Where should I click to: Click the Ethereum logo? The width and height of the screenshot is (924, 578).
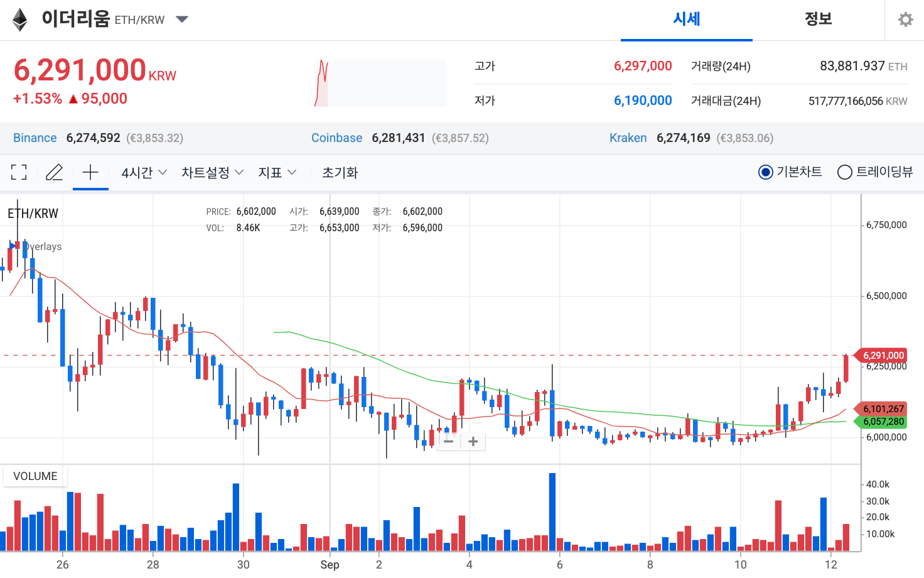19,19
